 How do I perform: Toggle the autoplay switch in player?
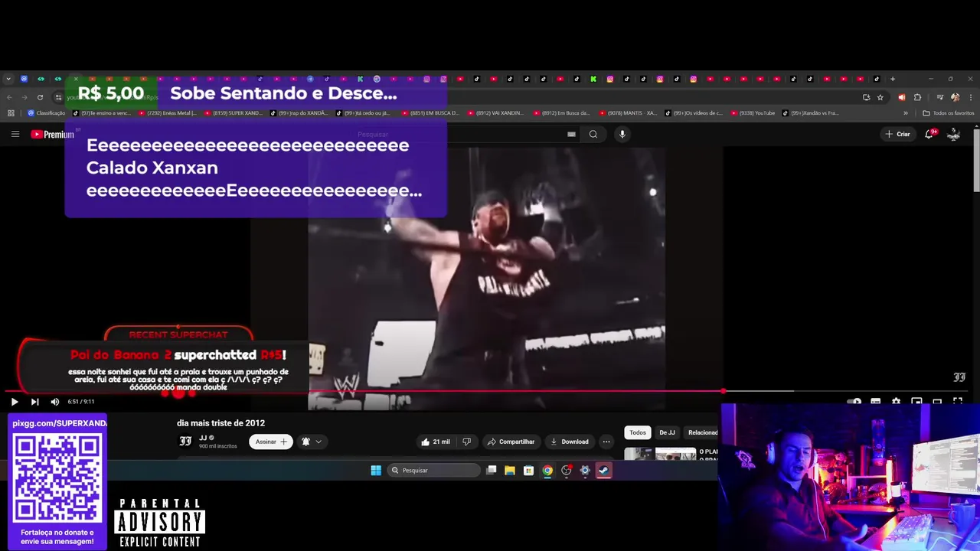click(x=854, y=402)
